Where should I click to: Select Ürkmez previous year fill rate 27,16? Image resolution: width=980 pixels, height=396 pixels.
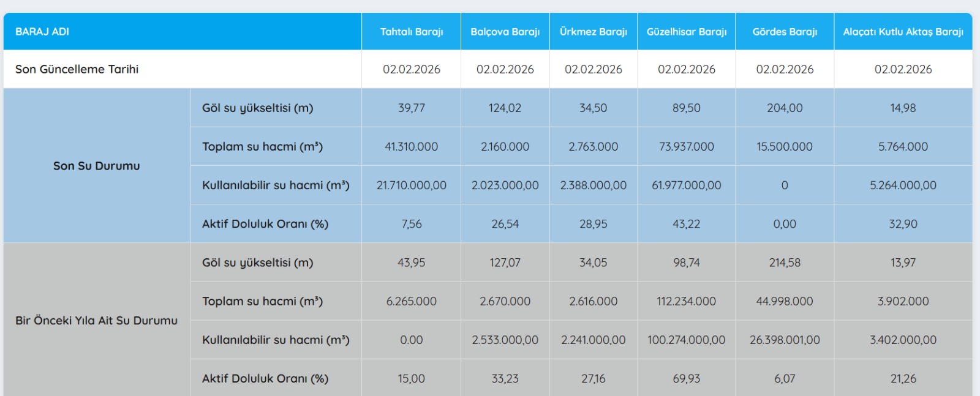point(593,379)
